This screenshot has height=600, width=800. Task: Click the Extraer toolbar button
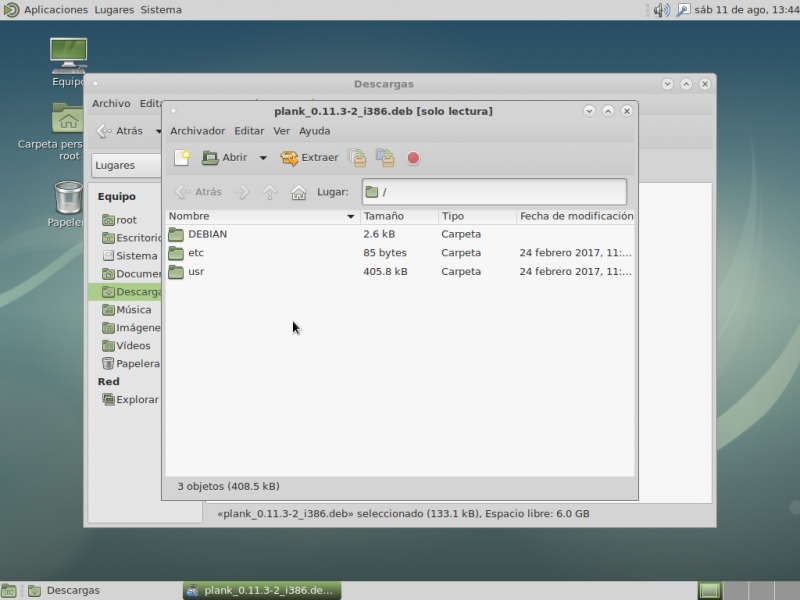click(x=309, y=157)
